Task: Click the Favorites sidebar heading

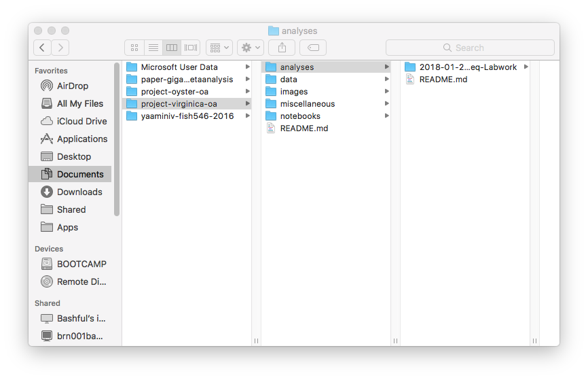Action: [51, 71]
